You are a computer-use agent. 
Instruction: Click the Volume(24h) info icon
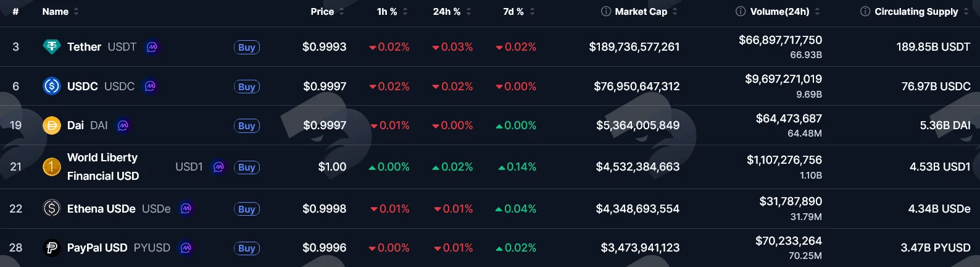point(741,11)
